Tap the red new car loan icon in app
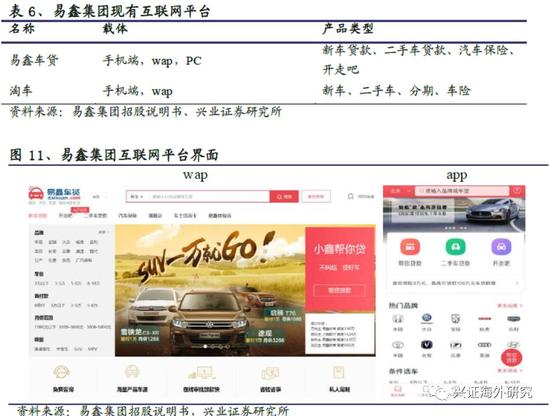The height and width of the screenshot is (416, 550). click(x=410, y=247)
